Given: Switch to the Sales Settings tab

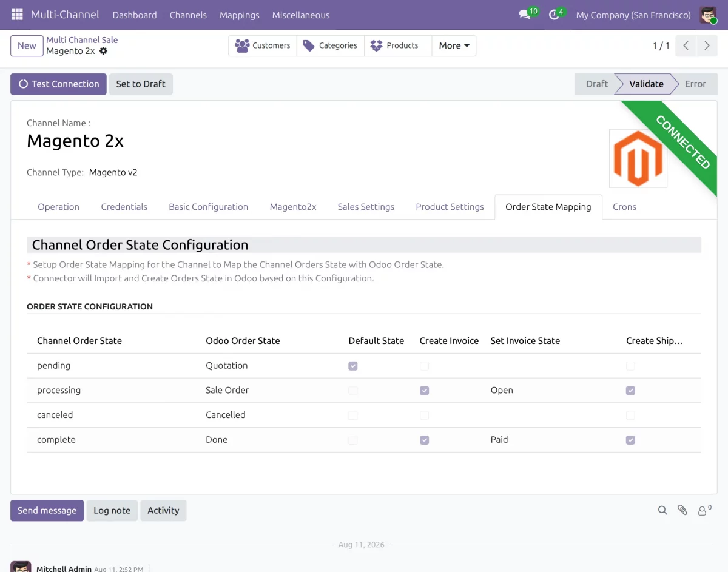Looking at the screenshot, I should [x=366, y=207].
